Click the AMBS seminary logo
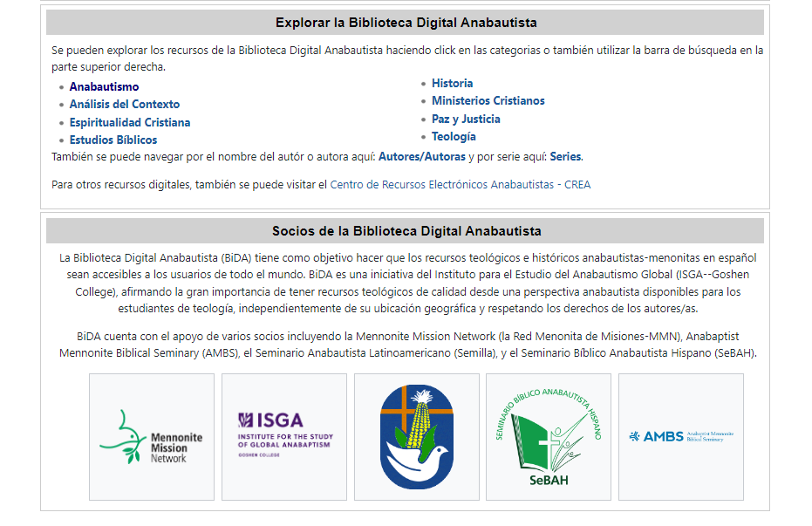Screen dimensions: 812x526 [x=680, y=436]
